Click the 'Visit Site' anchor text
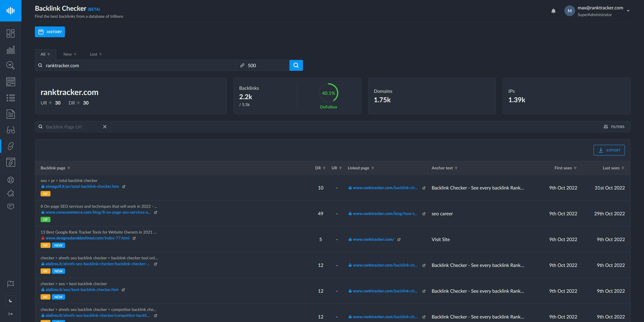Viewport: 644px width, 322px height. 441,239
